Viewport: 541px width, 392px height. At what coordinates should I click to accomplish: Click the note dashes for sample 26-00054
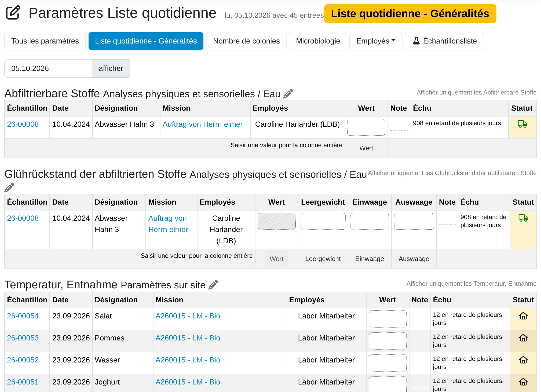[x=420, y=322]
